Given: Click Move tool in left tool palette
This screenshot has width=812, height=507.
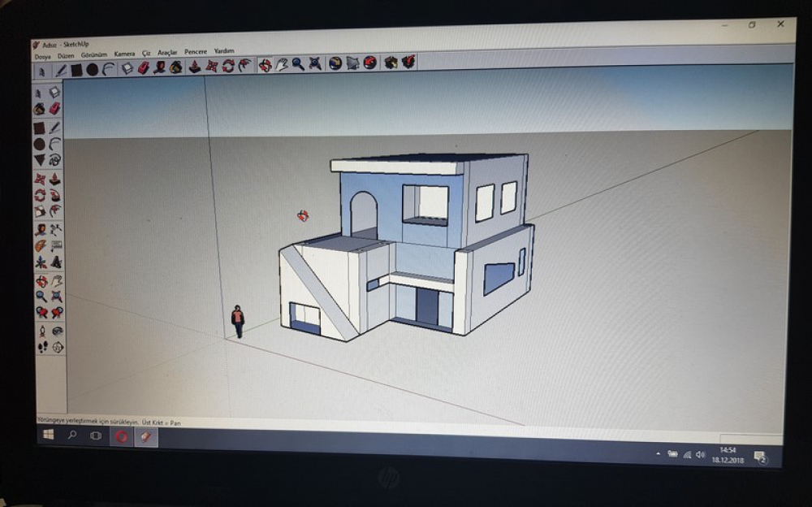Looking at the screenshot, I should [40, 180].
